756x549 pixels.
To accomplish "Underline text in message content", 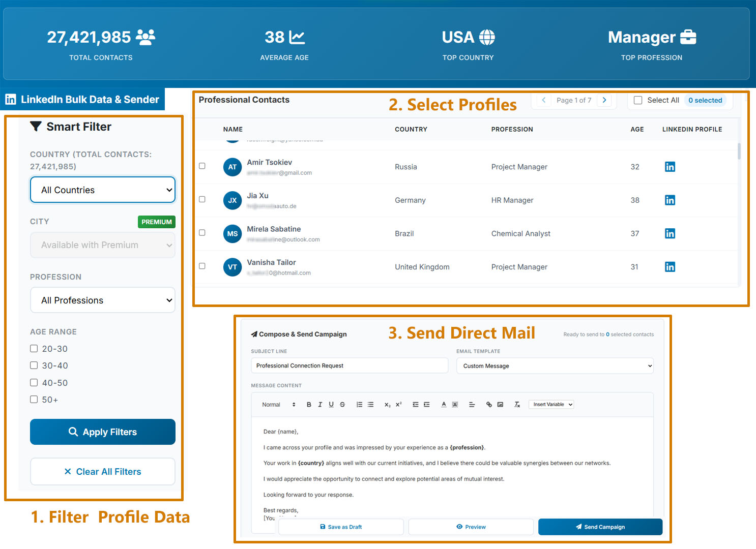I will [331, 404].
